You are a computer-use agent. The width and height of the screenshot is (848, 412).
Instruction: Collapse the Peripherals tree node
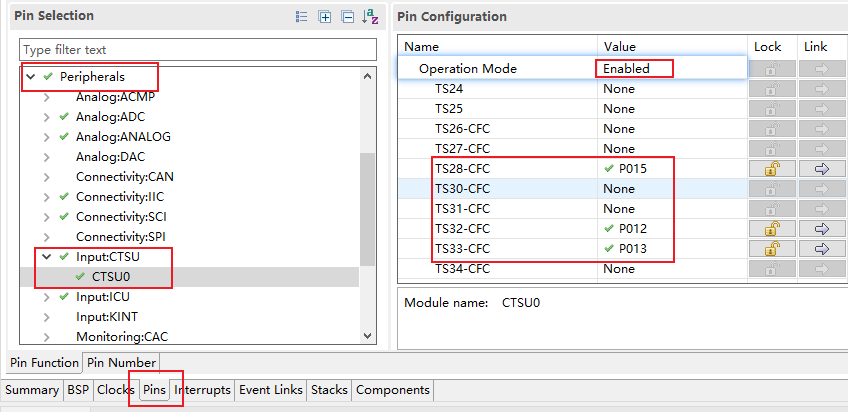click(x=30, y=77)
